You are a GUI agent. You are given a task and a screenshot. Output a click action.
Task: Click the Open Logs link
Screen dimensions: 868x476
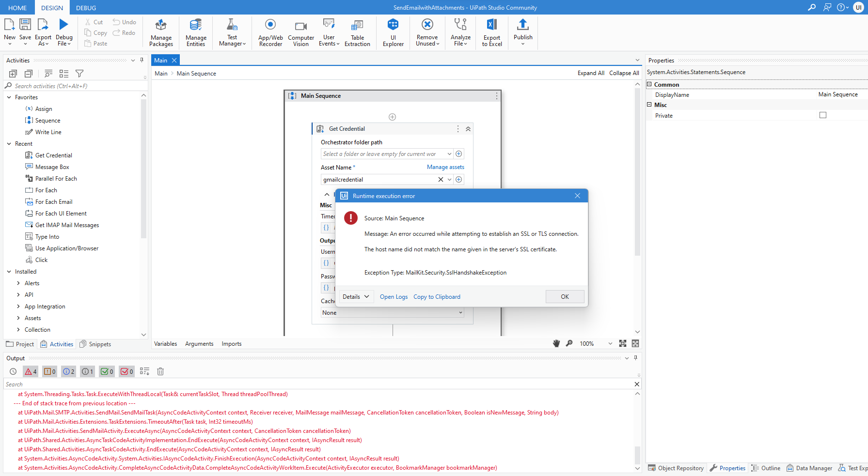point(394,297)
